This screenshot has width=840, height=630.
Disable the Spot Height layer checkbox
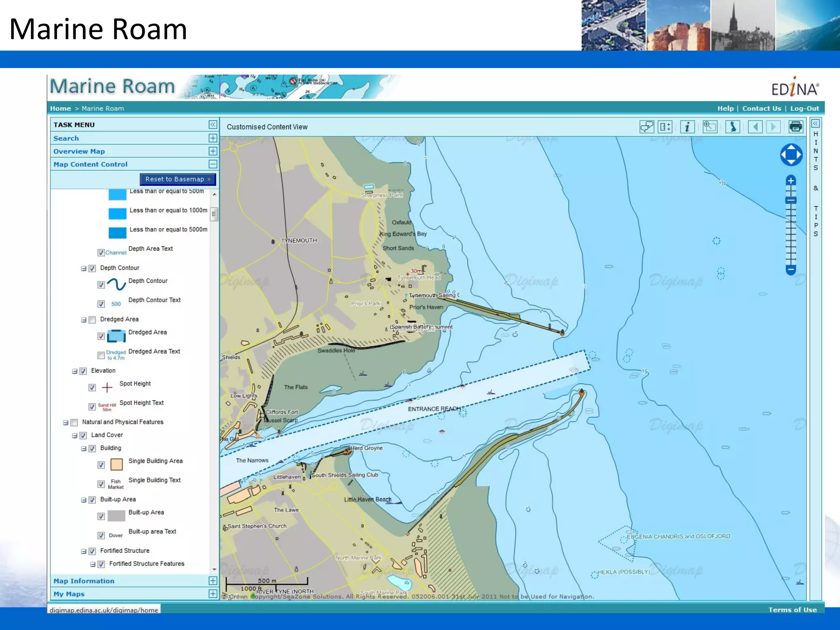click(x=92, y=388)
